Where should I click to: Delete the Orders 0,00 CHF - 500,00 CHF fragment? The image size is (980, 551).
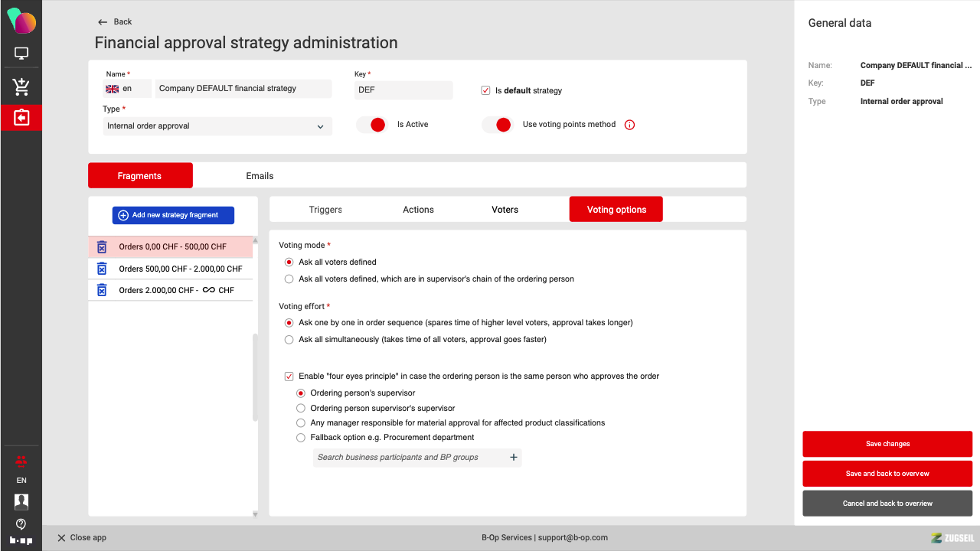tap(102, 247)
